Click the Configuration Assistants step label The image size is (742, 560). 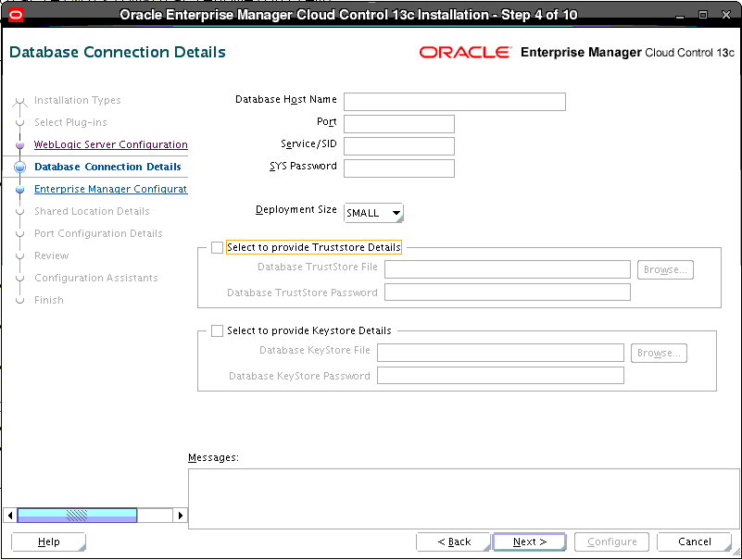click(96, 278)
